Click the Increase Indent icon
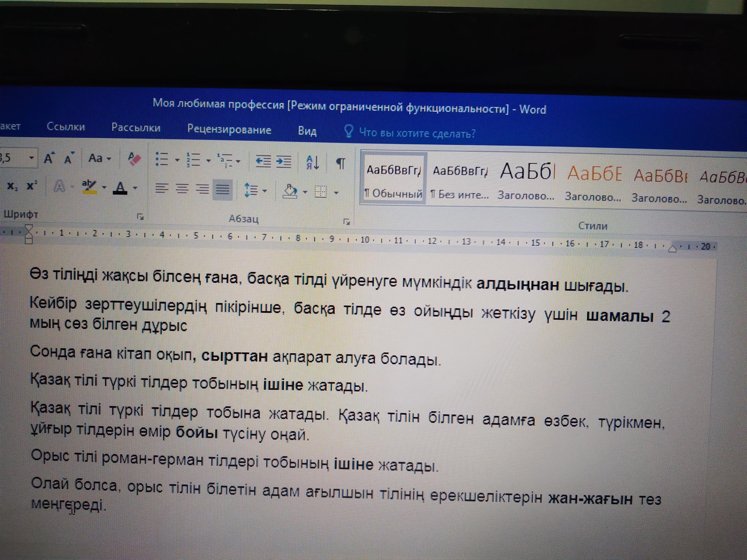 [284, 161]
